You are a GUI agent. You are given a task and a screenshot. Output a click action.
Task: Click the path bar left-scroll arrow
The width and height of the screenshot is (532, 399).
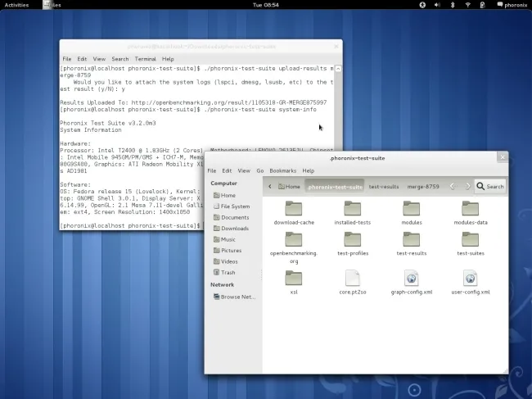[270, 187]
